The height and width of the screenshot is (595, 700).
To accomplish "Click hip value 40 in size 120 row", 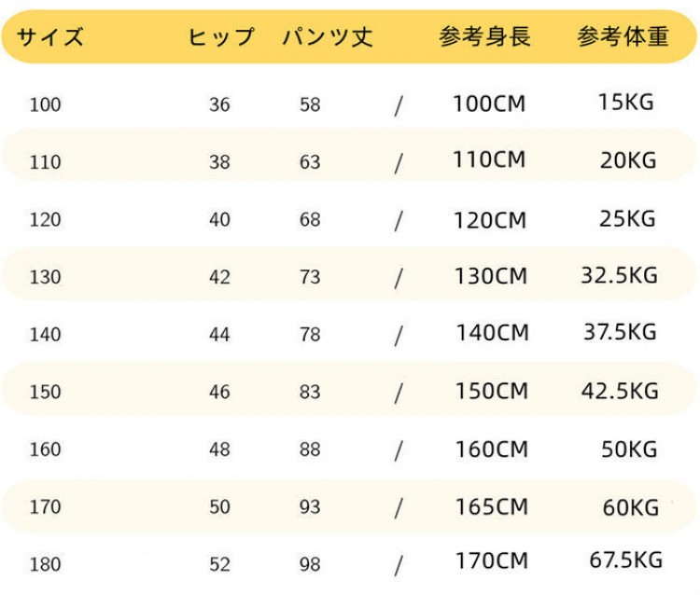I will 219,220.
